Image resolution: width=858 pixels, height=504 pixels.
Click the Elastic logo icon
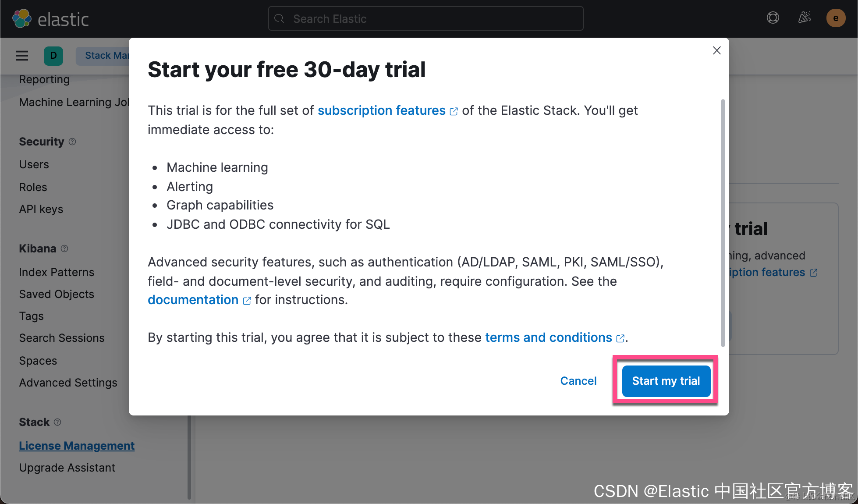[22, 18]
